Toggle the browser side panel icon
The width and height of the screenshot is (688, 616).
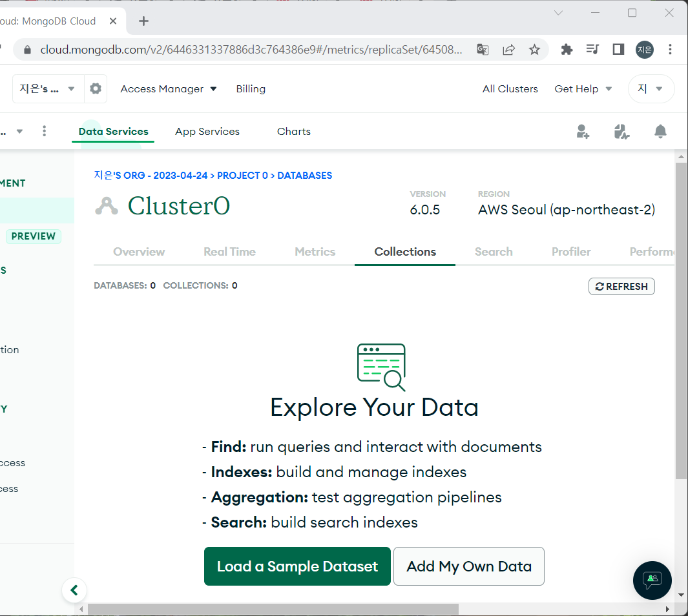click(618, 50)
